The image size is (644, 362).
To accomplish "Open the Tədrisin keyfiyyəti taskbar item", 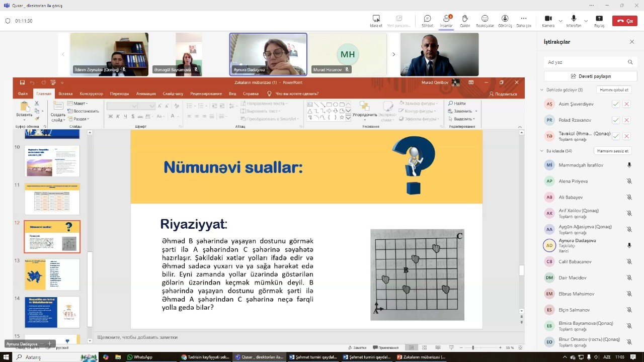I will (206, 357).
